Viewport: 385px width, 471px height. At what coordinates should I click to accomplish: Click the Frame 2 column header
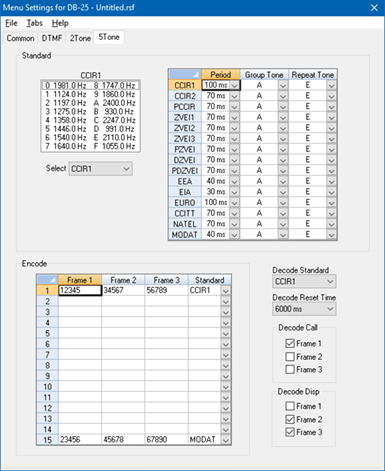(x=123, y=280)
